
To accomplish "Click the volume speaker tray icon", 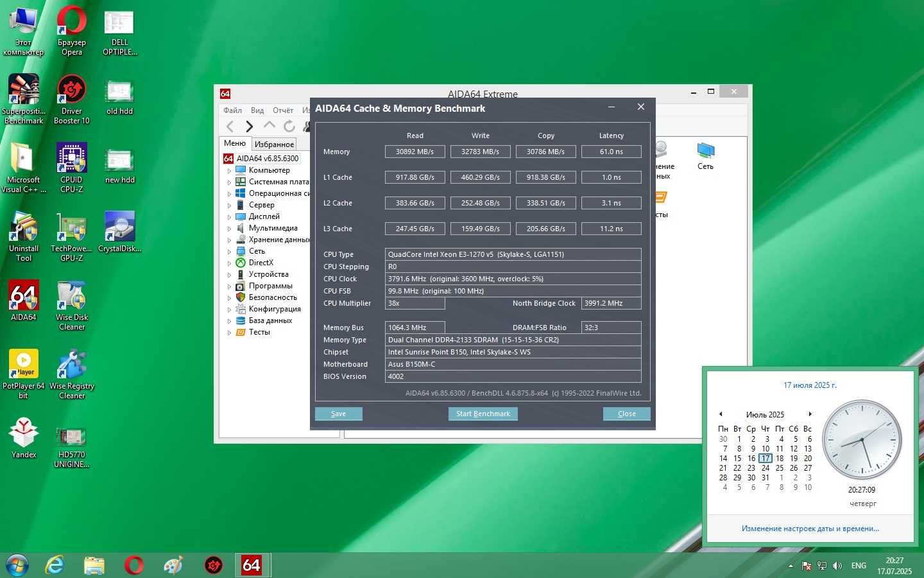I will (x=837, y=566).
